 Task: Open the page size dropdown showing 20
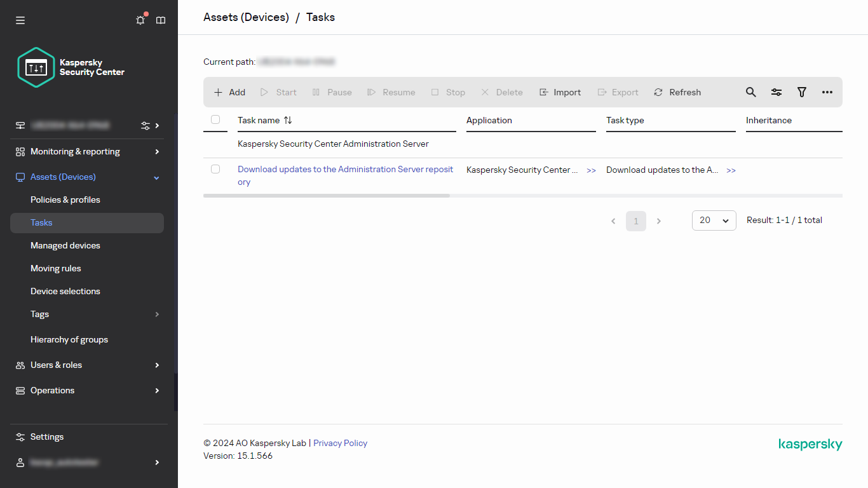tap(714, 220)
